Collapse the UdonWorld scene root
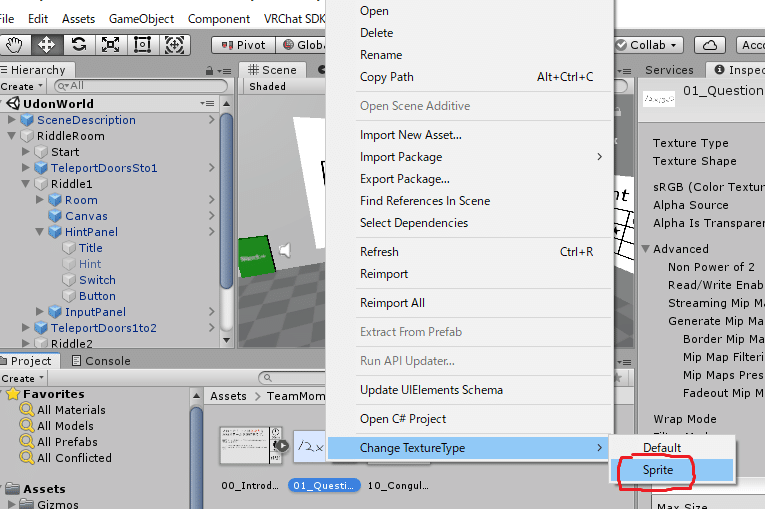 1,103
